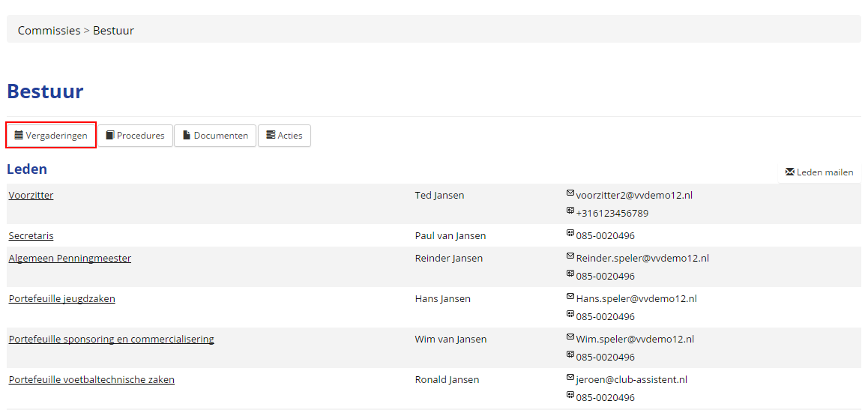
Task: Click the Vergaderingen calendar icon
Action: click(19, 136)
